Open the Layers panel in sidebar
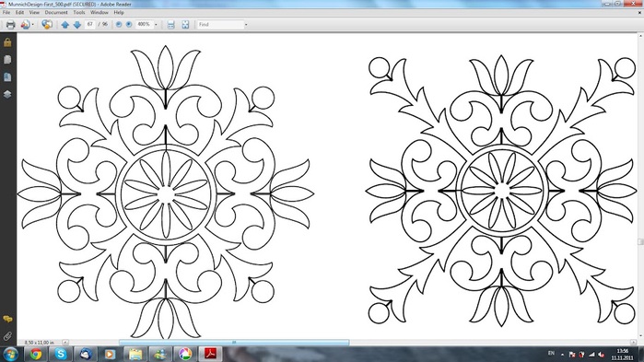Image resolution: width=644 pixels, height=362 pixels. click(x=7, y=94)
